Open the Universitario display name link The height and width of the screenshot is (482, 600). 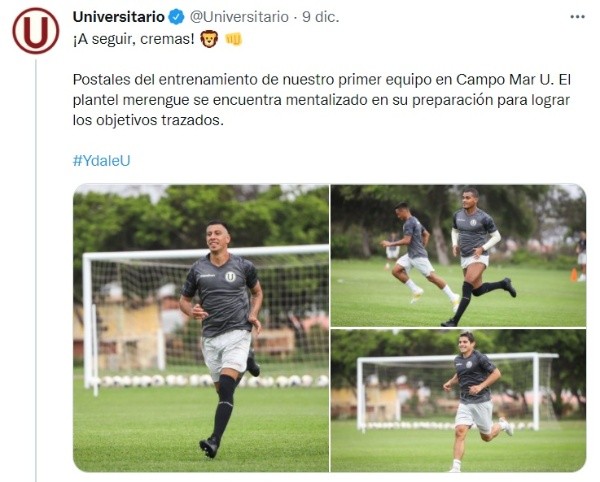coord(119,17)
